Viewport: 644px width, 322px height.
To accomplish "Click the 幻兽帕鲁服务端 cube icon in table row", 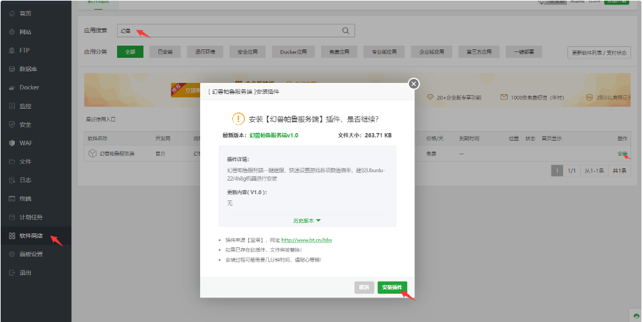I will (x=93, y=154).
